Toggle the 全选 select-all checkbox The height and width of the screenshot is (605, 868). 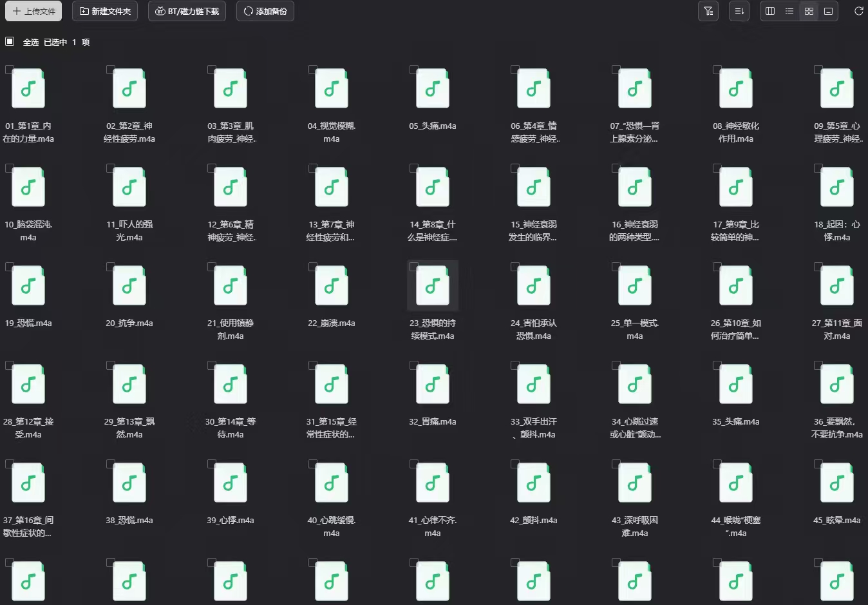(10, 41)
